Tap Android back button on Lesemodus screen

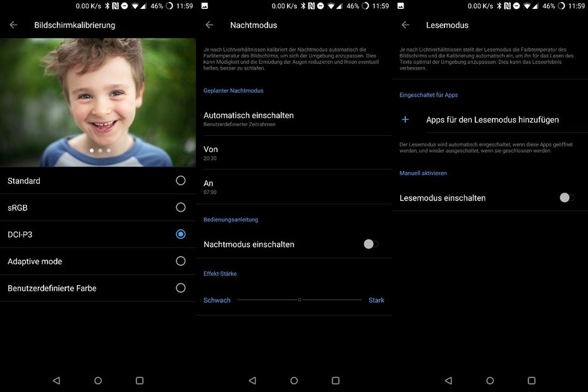tap(448, 381)
